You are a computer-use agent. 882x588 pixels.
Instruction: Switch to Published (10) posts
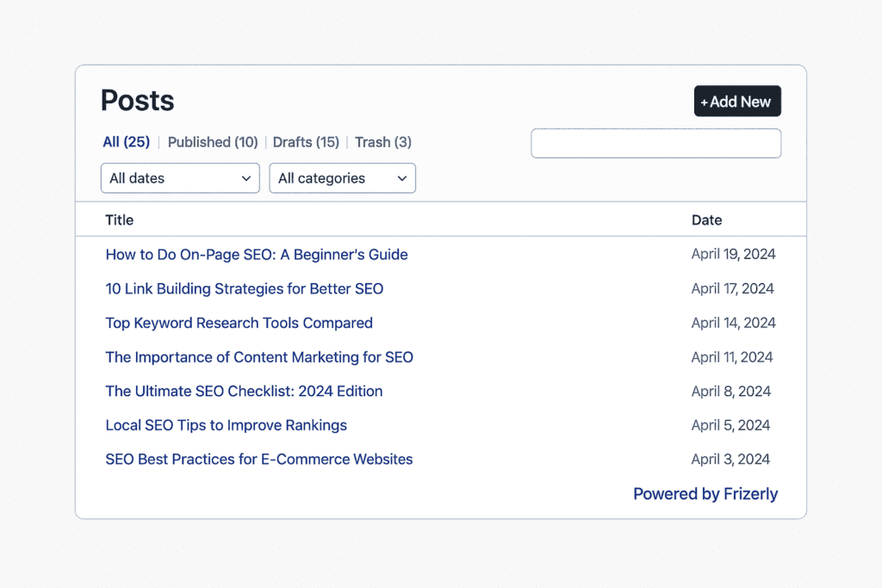click(213, 142)
